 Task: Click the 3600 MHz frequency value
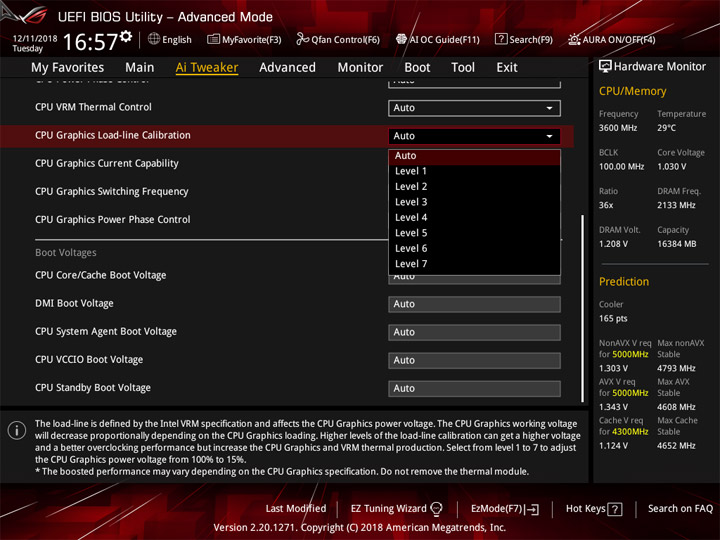(x=618, y=128)
